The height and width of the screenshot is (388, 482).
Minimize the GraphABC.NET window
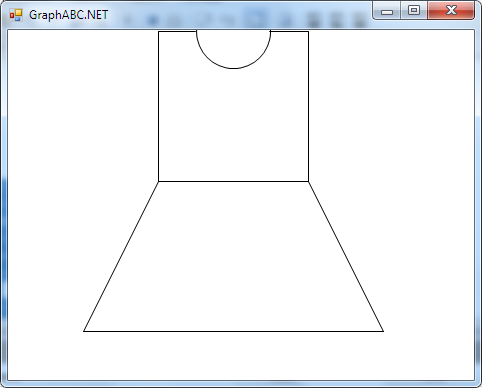pyautogui.click(x=387, y=11)
